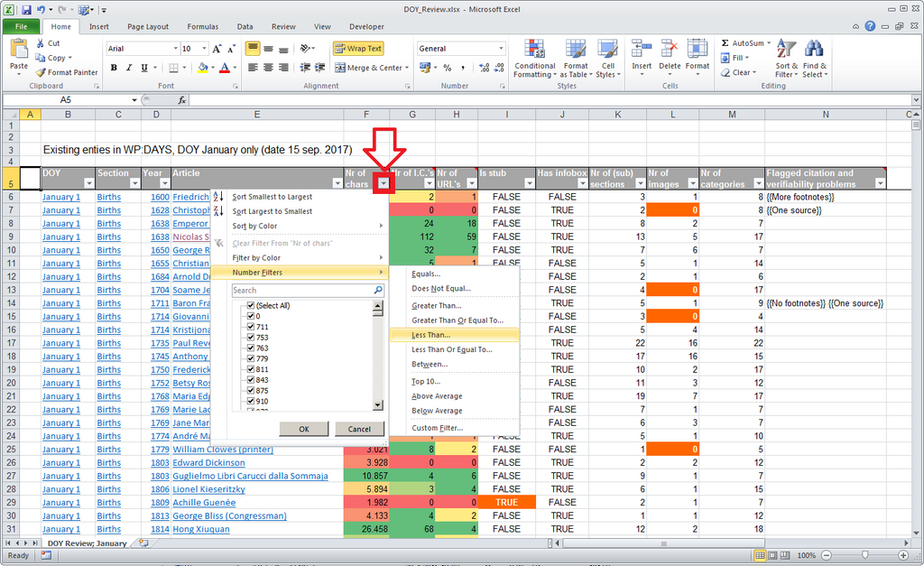The image size is (924, 566).
Task: Open the Edward Dickinson article link
Action: coord(208,463)
